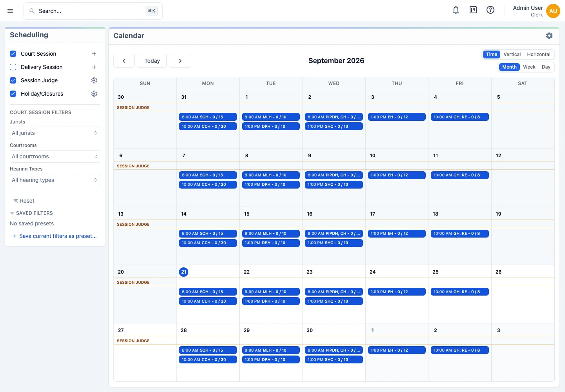The height and width of the screenshot is (392, 565).
Task: Switch to Day view
Action: tap(546, 67)
